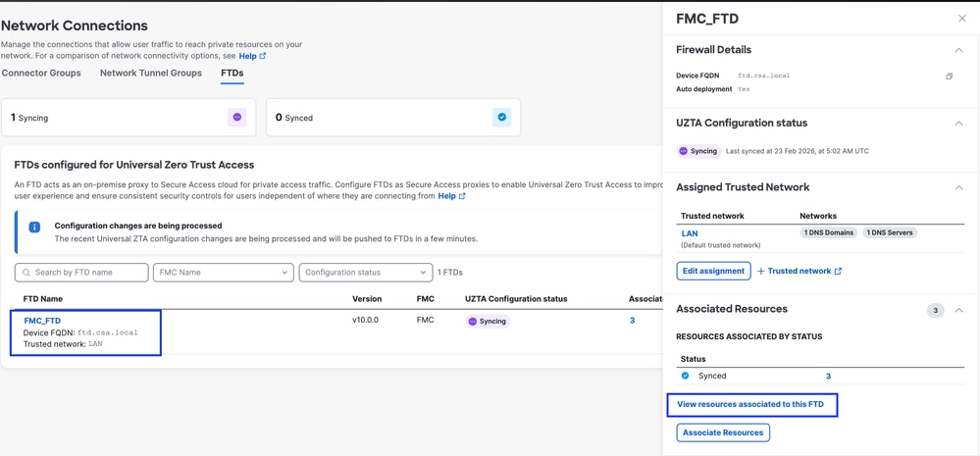Open the FMC_FTD device link in table

pyautogui.click(x=42, y=321)
